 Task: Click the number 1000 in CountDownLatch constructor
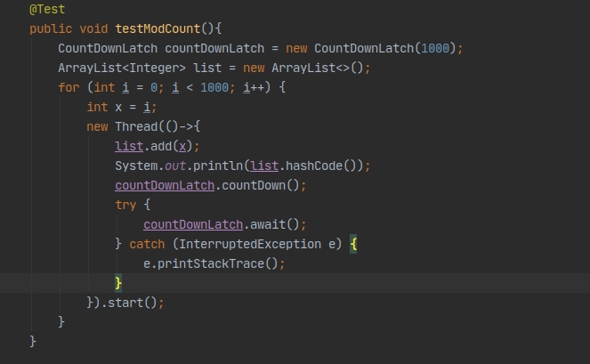pos(435,49)
